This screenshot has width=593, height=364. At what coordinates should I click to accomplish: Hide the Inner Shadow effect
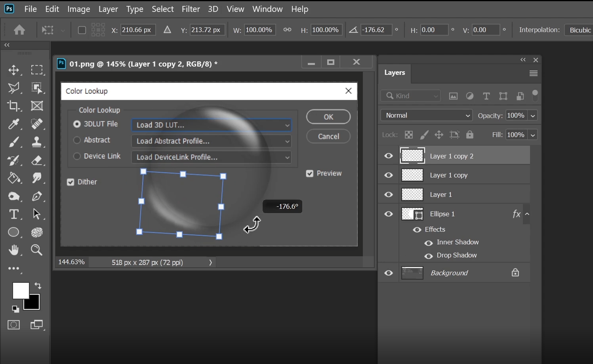click(429, 243)
